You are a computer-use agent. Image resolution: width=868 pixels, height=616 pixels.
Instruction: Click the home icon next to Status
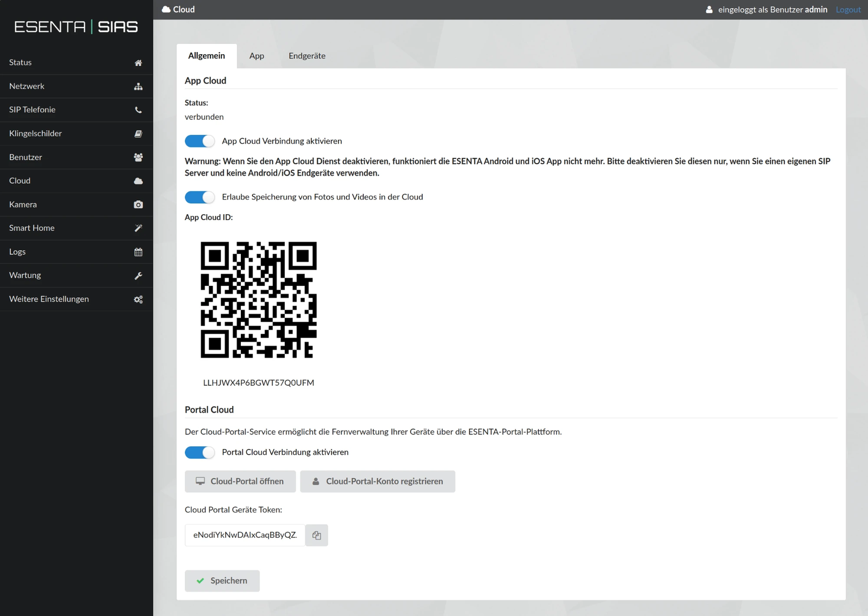(x=138, y=63)
